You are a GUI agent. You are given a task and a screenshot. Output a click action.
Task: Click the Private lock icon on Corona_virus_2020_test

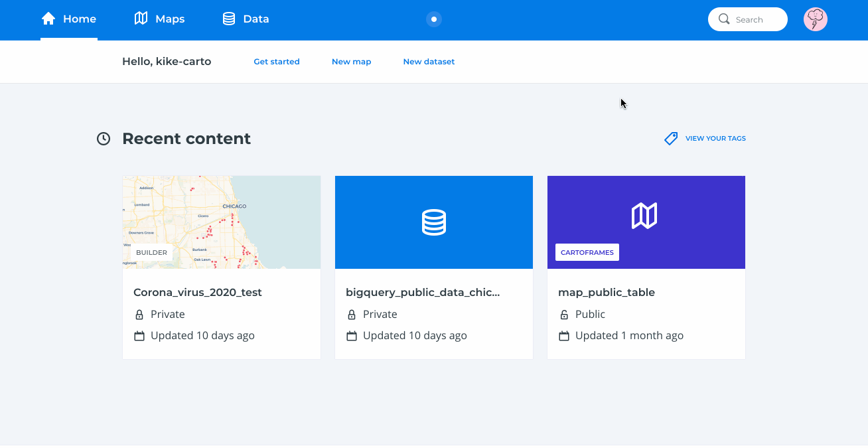coord(139,314)
